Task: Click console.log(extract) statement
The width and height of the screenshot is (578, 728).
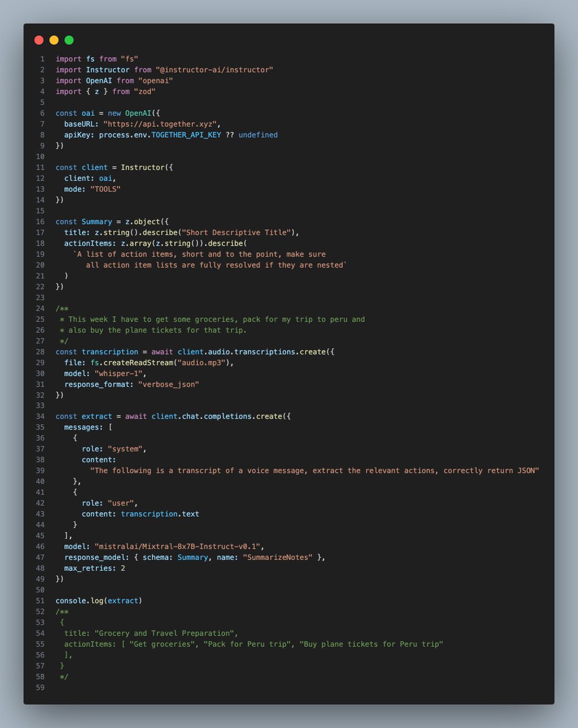Action: click(x=99, y=601)
